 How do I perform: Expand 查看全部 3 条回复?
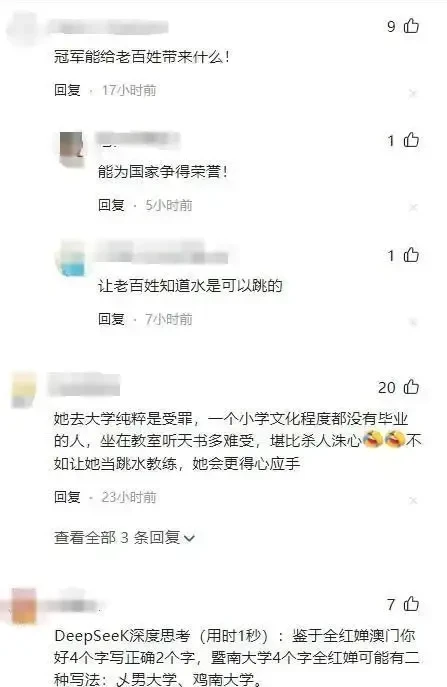point(124,538)
